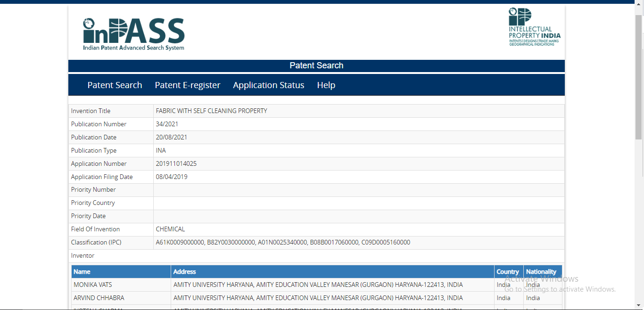The image size is (644, 310).
Task: Click the Classification (IPC) label
Action: coord(96,242)
